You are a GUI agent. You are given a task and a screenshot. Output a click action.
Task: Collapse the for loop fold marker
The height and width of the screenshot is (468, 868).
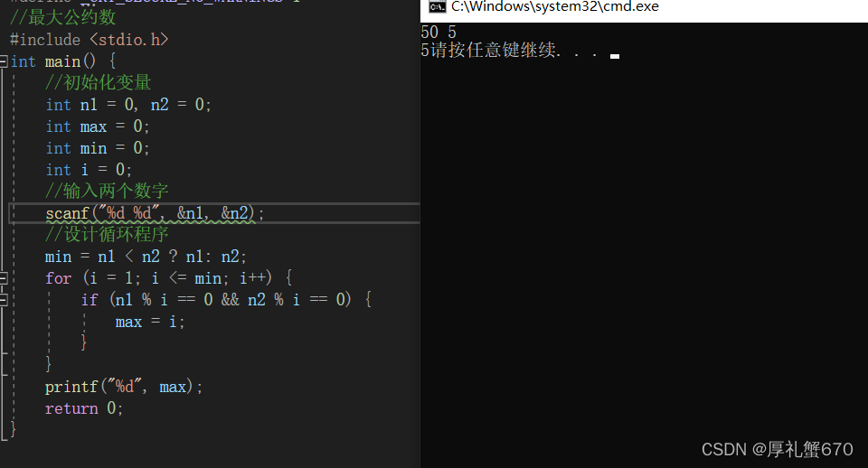coord(4,277)
